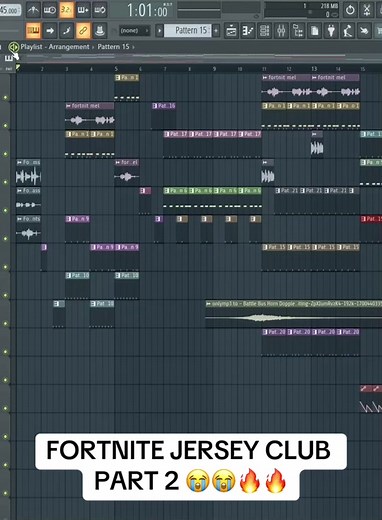Toggle loop recording icon
This screenshot has height=520, width=382.
pyautogui.click(x=100, y=10)
